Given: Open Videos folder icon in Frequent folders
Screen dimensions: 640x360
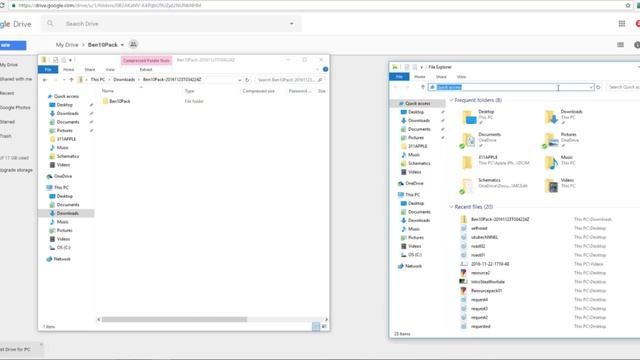Looking at the screenshot, I should pyautogui.click(x=551, y=186).
